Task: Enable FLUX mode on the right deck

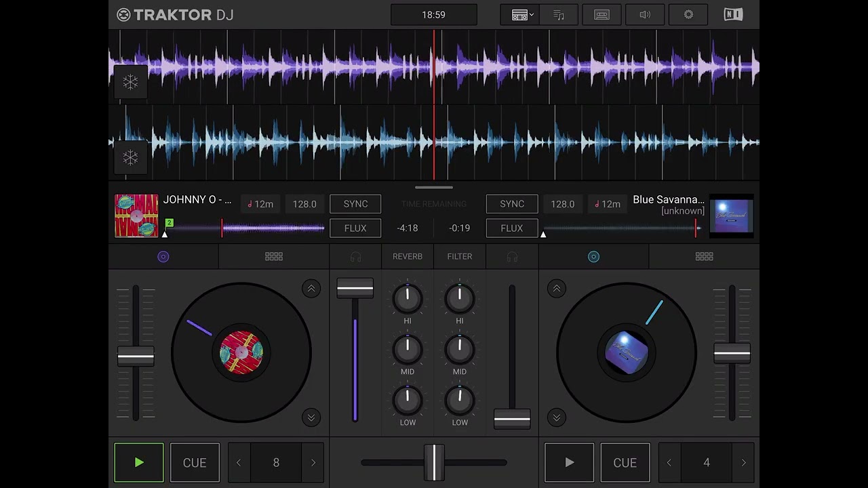Action: point(512,228)
